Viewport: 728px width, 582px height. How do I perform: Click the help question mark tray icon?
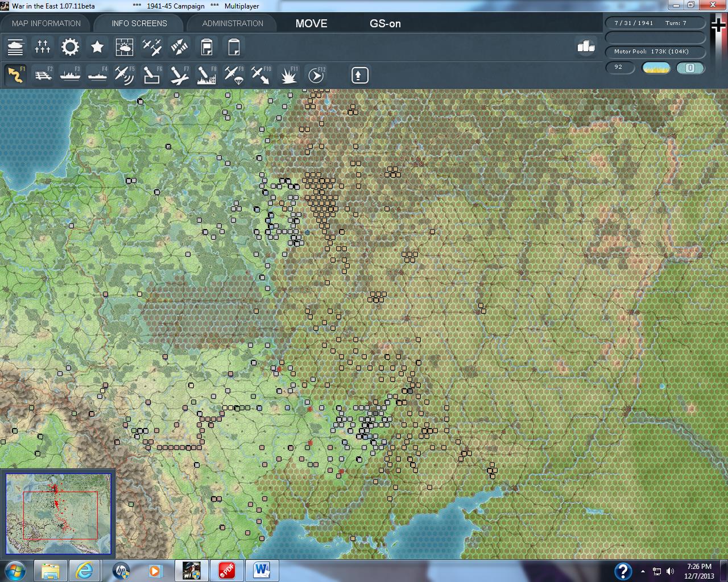point(623,571)
